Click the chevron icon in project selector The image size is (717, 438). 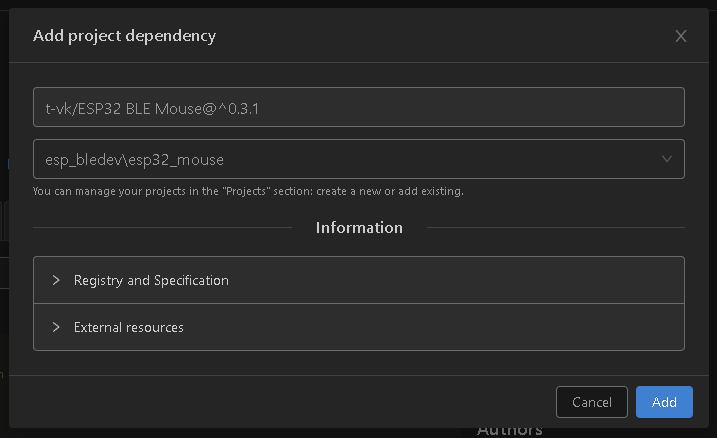(x=667, y=159)
